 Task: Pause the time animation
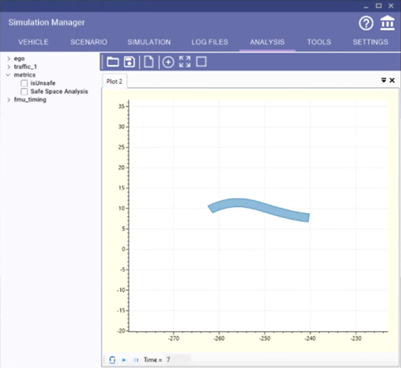[136, 360]
